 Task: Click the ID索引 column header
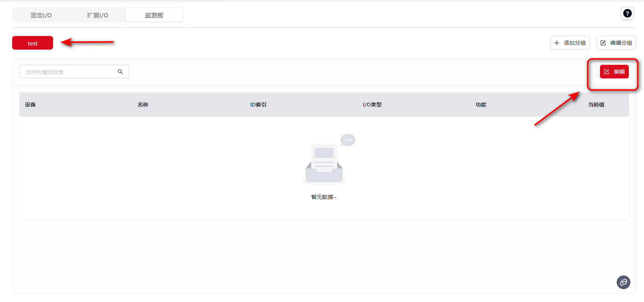258,105
